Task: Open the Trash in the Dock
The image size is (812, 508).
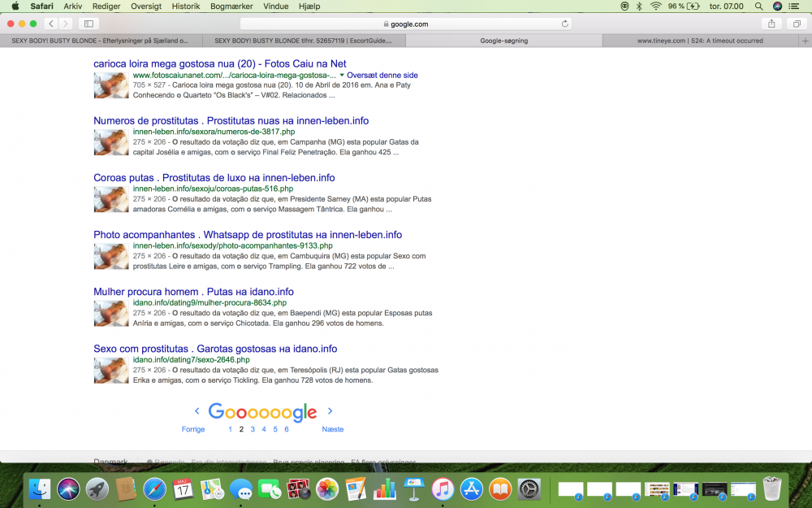Action: [x=772, y=488]
